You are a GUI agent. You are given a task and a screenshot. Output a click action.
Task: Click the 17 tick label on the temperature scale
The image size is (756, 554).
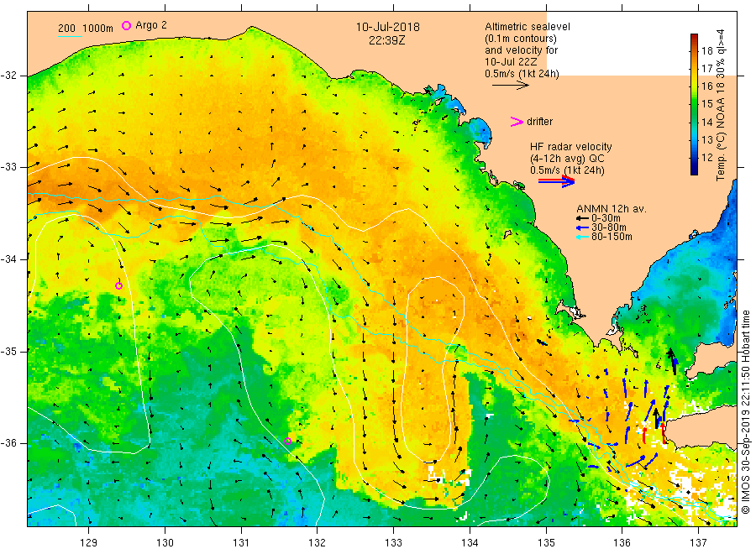pyautogui.click(x=706, y=69)
